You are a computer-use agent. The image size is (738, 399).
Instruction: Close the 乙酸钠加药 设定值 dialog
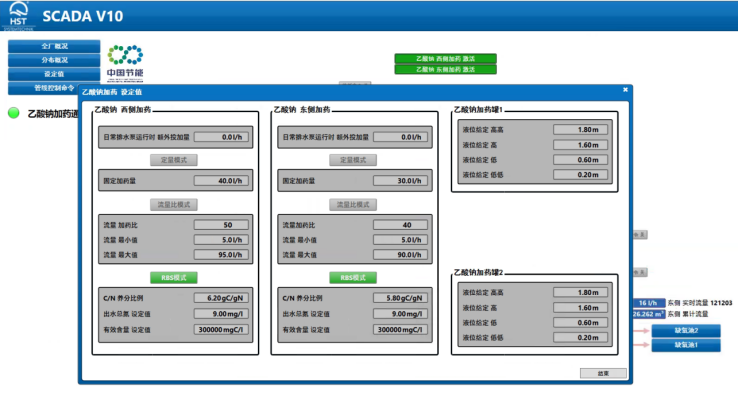[x=625, y=90]
